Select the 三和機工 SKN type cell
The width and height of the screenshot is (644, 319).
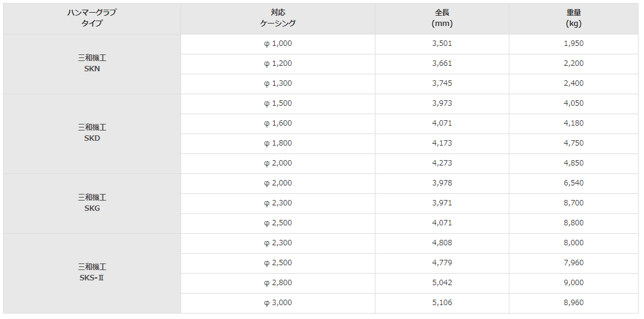tap(92, 64)
